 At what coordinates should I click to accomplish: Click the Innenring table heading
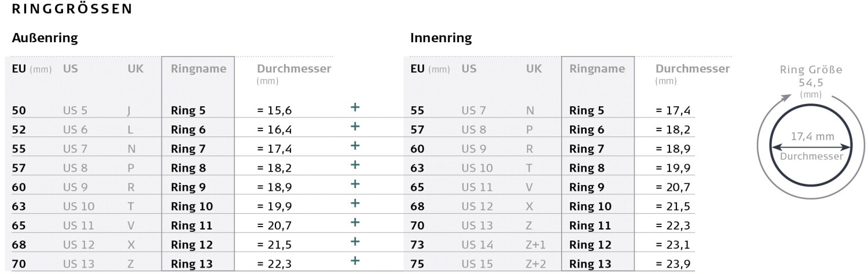click(x=441, y=39)
